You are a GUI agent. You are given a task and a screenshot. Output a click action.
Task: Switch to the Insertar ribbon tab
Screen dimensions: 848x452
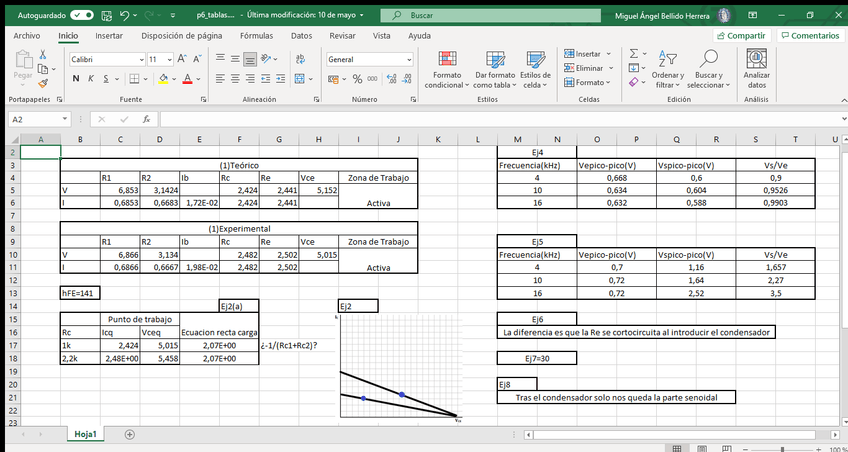(x=109, y=35)
